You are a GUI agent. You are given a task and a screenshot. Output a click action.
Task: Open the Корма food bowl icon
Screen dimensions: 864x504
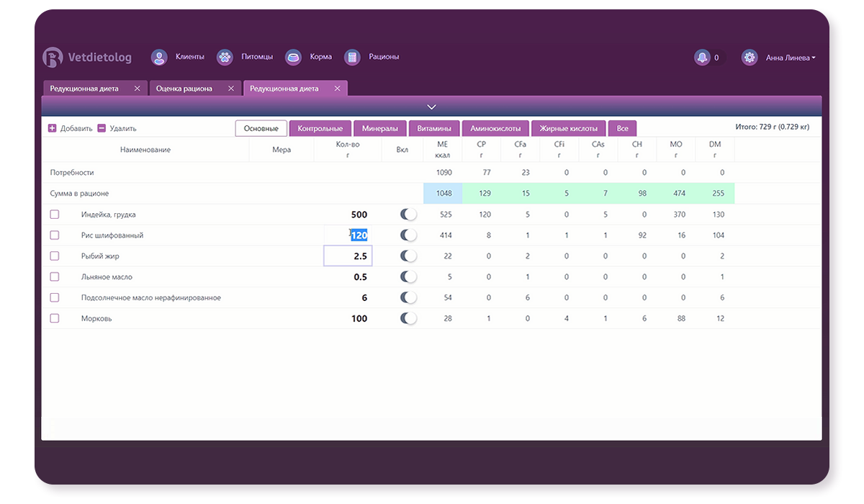pyautogui.click(x=293, y=58)
